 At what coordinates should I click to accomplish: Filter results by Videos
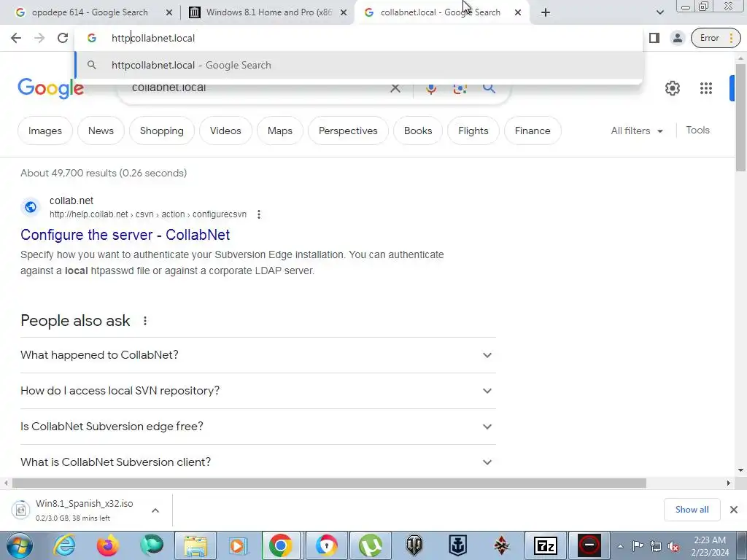(x=226, y=131)
